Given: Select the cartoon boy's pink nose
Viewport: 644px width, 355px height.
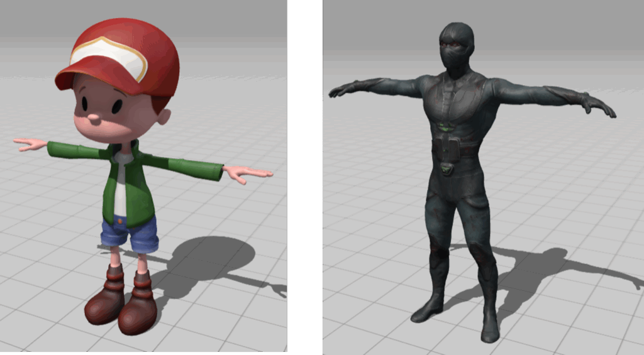Looking at the screenshot, I should 93,117.
